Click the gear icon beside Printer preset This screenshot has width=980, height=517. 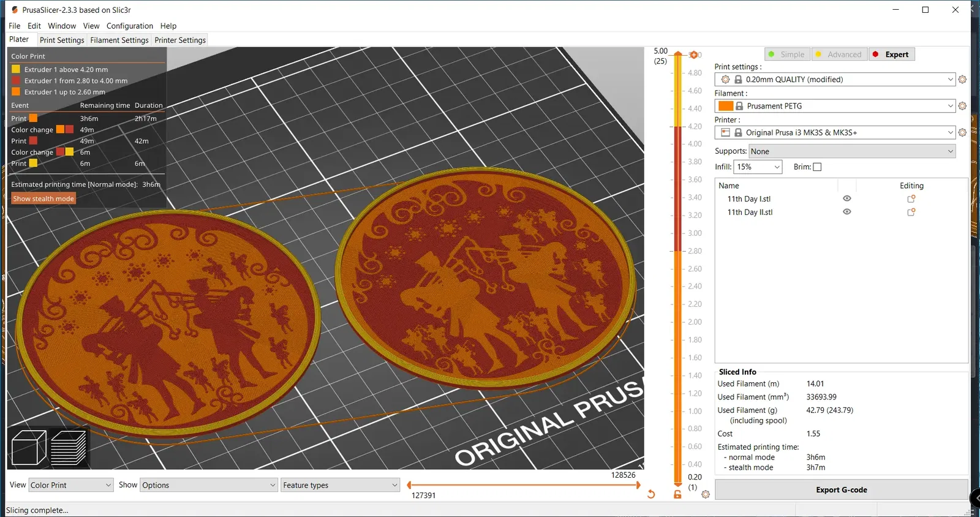[962, 132]
